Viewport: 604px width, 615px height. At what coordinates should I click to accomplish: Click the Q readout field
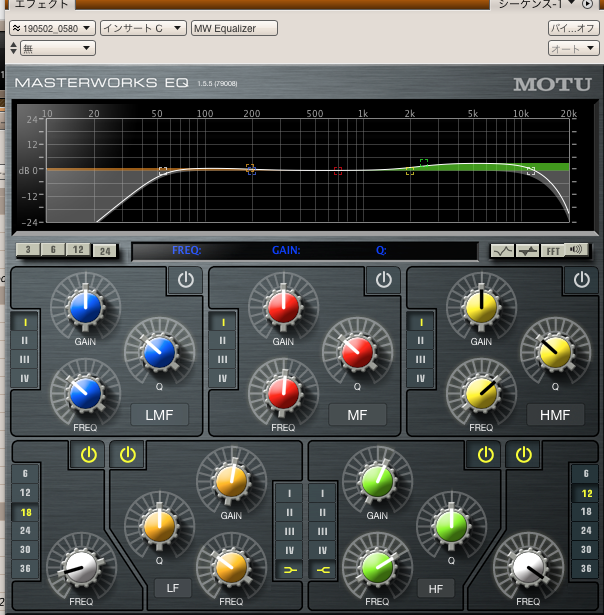(x=381, y=250)
